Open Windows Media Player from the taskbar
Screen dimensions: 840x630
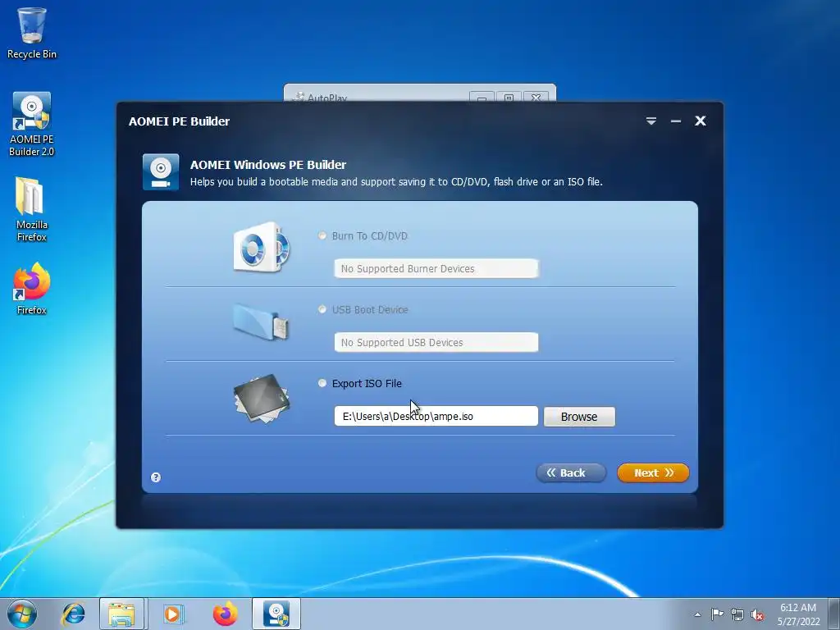pos(173,614)
